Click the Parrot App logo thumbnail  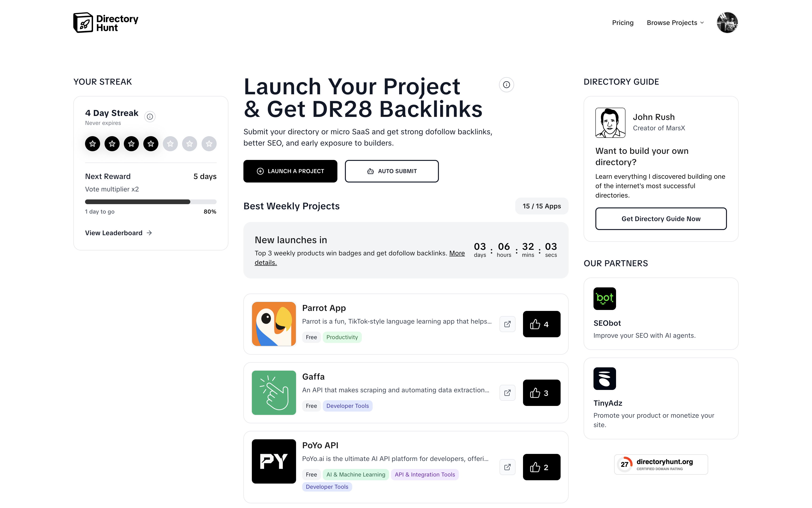pyautogui.click(x=274, y=324)
